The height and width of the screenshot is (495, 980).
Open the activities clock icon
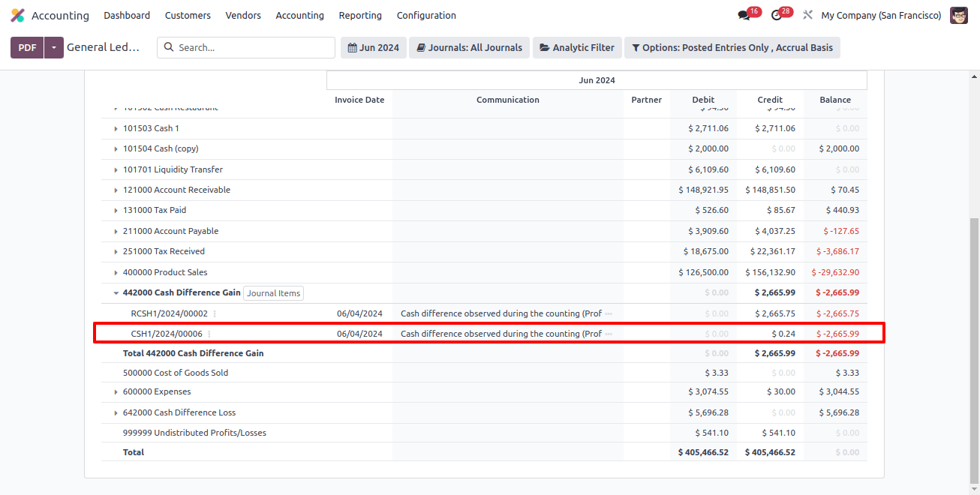click(x=777, y=15)
